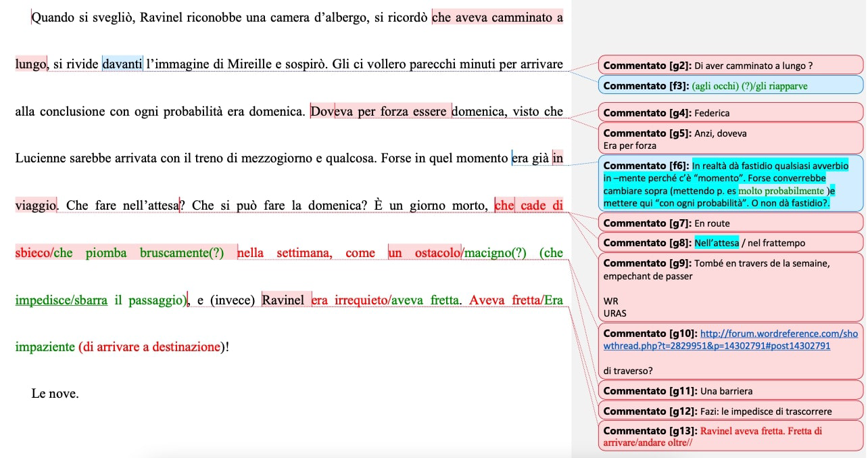The image size is (868, 458).
Task: Select the green text impedisce/sbarra
Action: [x=59, y=300]
